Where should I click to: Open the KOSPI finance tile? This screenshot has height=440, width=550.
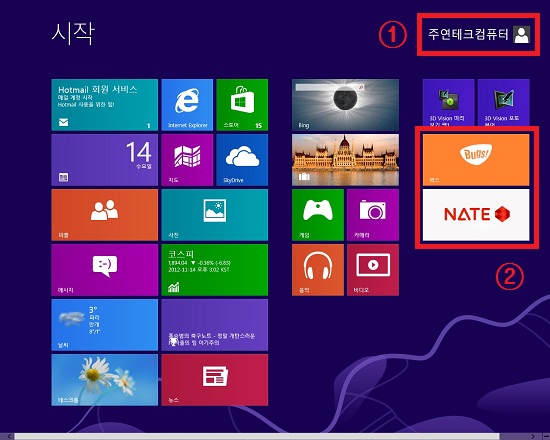215,270
